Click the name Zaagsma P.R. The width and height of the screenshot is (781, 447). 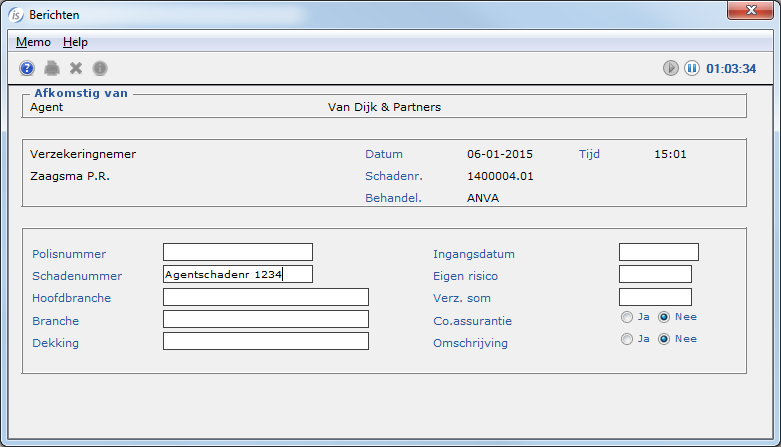click(x=70, y=176)
